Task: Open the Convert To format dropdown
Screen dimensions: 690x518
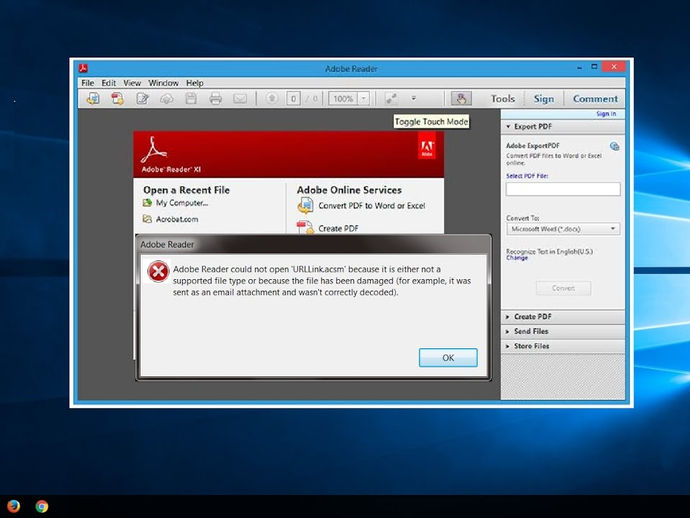Action: [563, 229]
